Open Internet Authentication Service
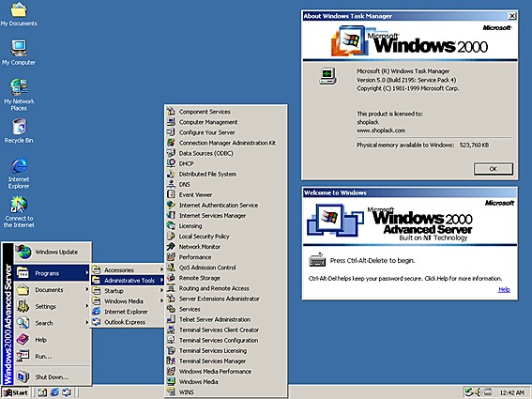The image size is (532, 399). point(226,205)
